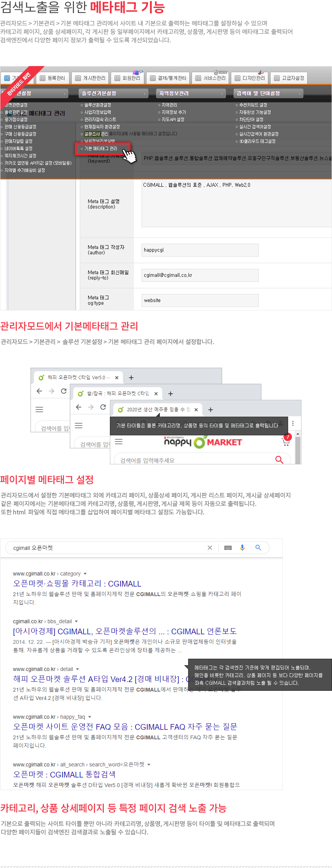Close the 2020년 생산 메주콩 tab
The image size is (332, 868).
coord(196,410)
